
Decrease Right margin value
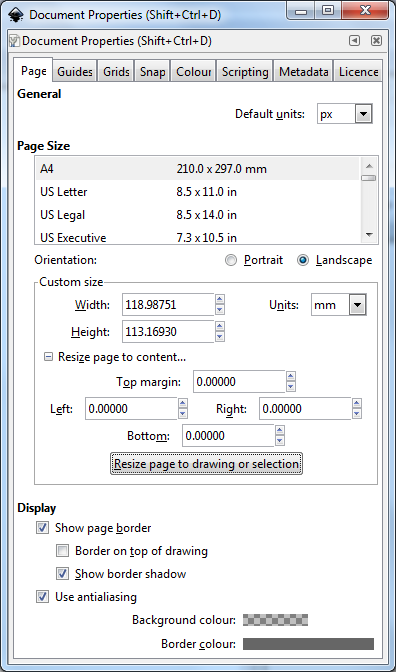click(x=357, y=414)
